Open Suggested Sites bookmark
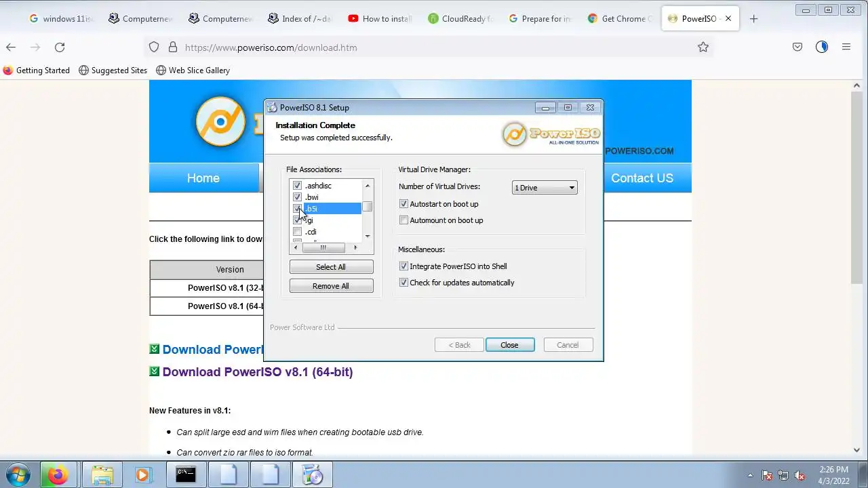 point(113,70)
